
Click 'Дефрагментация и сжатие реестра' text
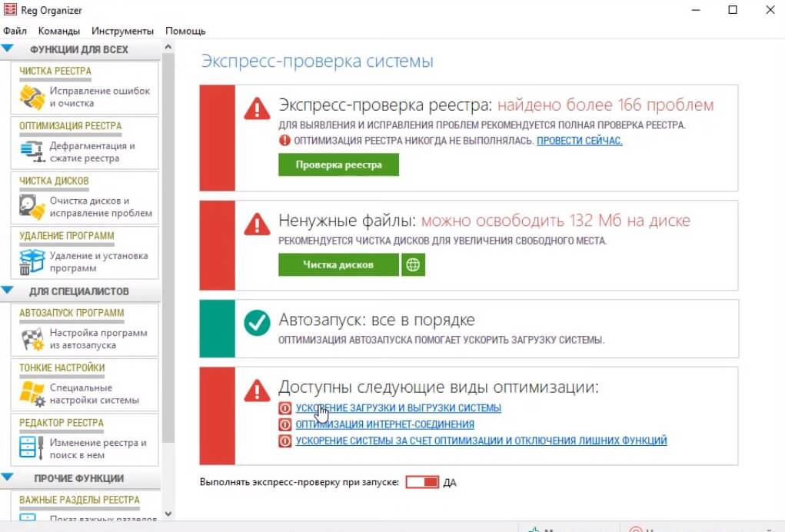pyautogui.click(x=92, y=152)
